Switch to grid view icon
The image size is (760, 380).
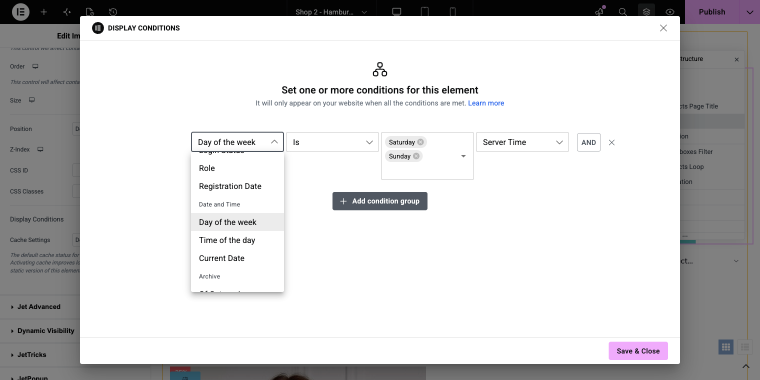726,347
